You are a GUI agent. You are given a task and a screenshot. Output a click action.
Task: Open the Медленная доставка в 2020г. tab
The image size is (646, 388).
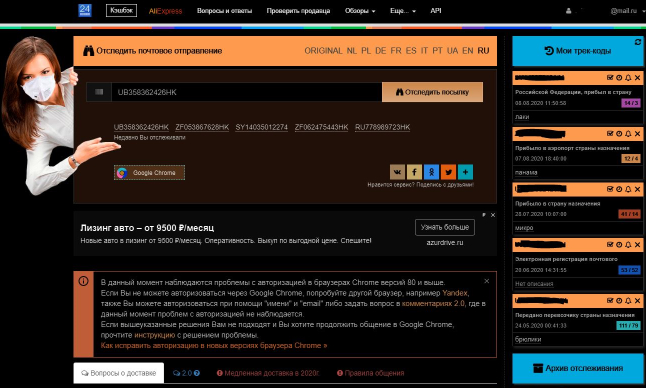pyautogui.click(x=268, y=373)
